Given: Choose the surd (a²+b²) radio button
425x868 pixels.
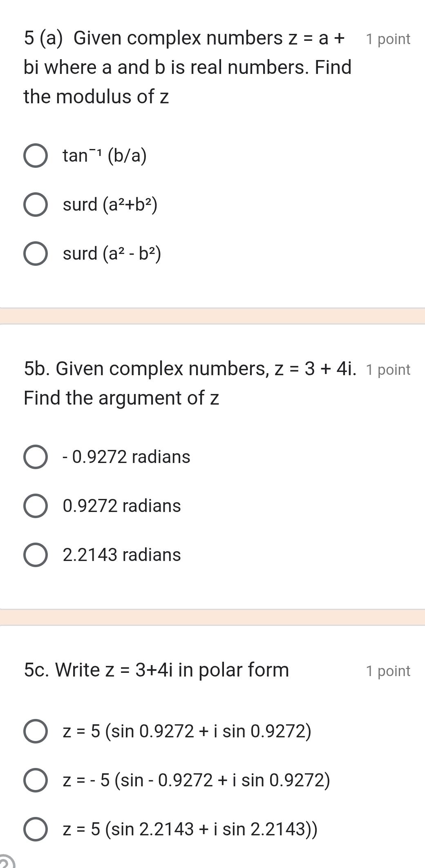Looking at the screenshot, I should (36, 205).
